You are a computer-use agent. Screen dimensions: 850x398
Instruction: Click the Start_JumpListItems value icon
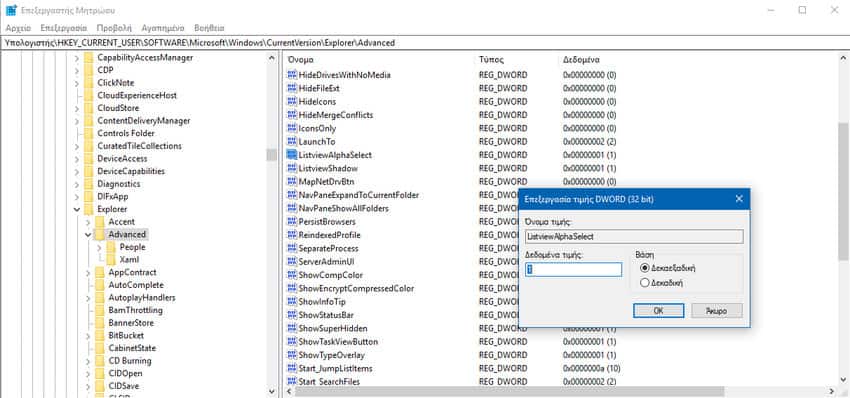tap(292, 368)
